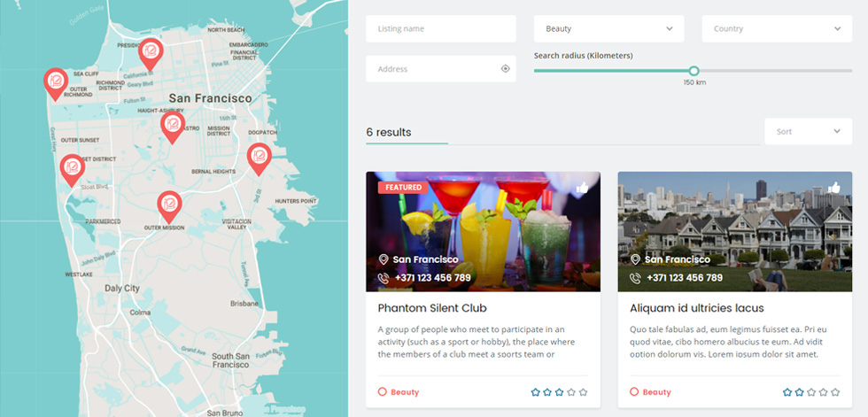Click thumbs-up icon on Phantom Silent Club image
Screen dimensions: 868x417
(x=582, y=188)
